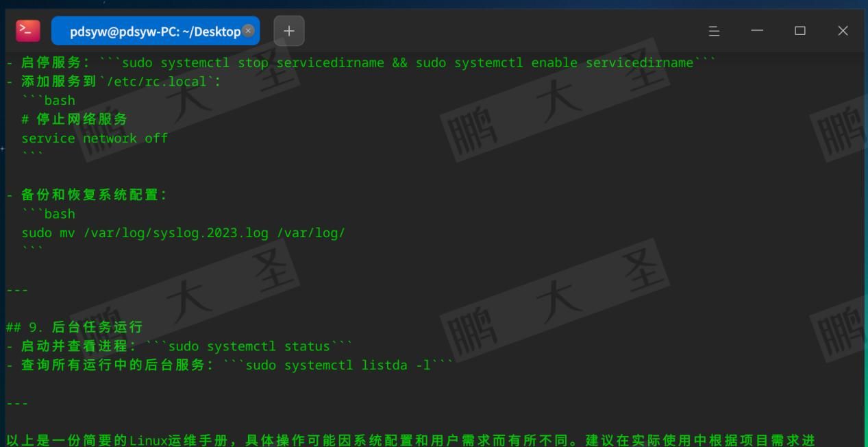Minimize the terminal window
This screenshot has height=447, width=868.
[757, 31]
